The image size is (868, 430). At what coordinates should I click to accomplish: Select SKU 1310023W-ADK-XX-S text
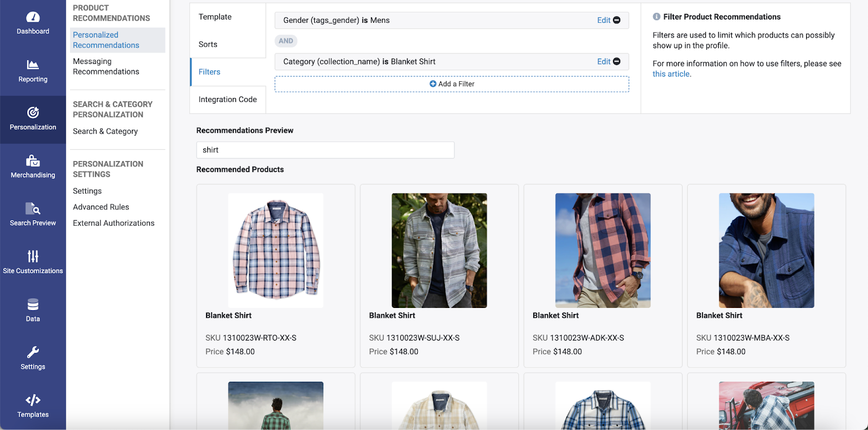(578, 338)
